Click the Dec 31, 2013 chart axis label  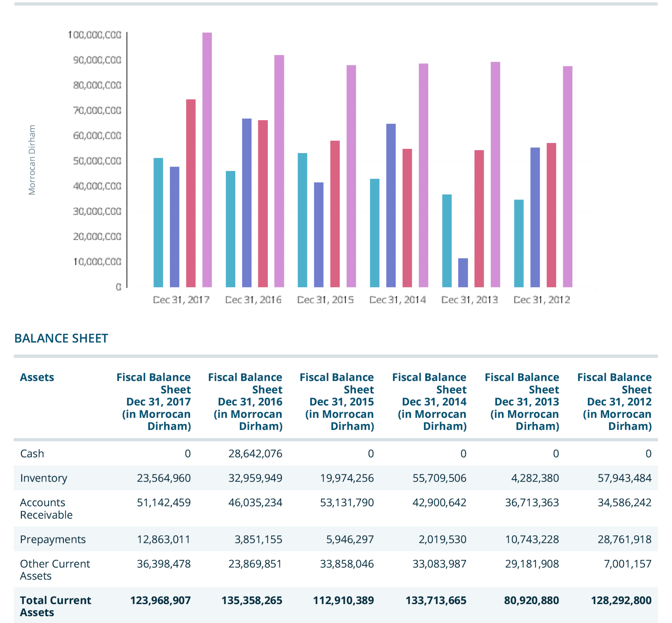469,300
